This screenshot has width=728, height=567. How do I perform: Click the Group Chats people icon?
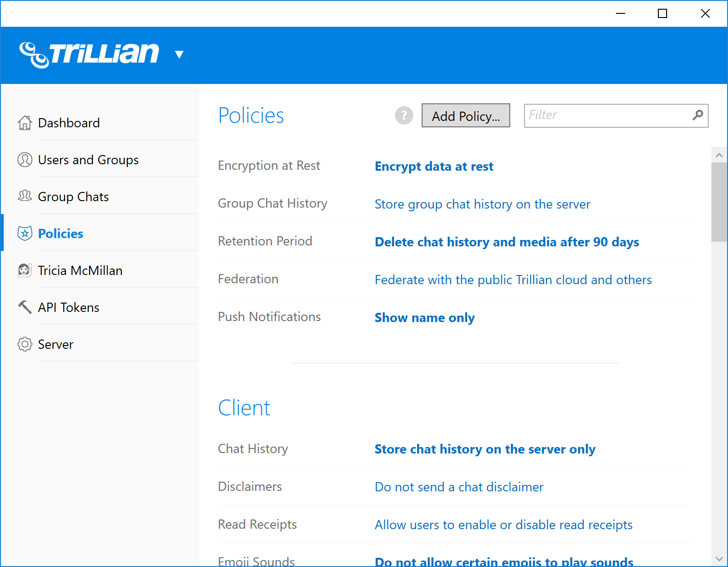click(x=24, y=196)
